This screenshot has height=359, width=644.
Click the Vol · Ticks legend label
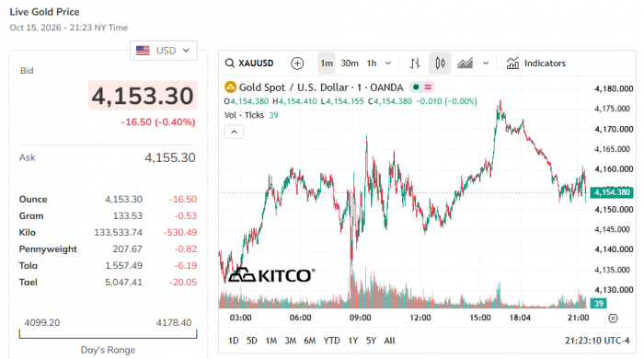(x=244, y=115)
